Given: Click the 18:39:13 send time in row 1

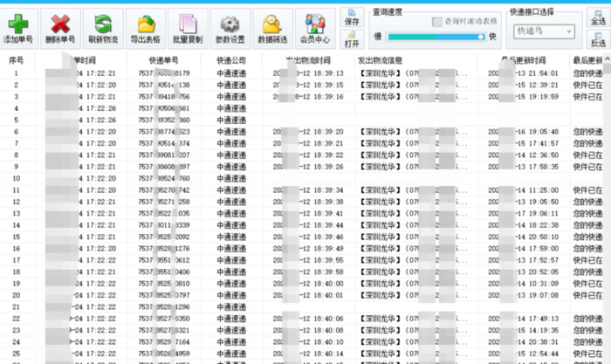Looking at the screenshot, I should tap(330, 72).
